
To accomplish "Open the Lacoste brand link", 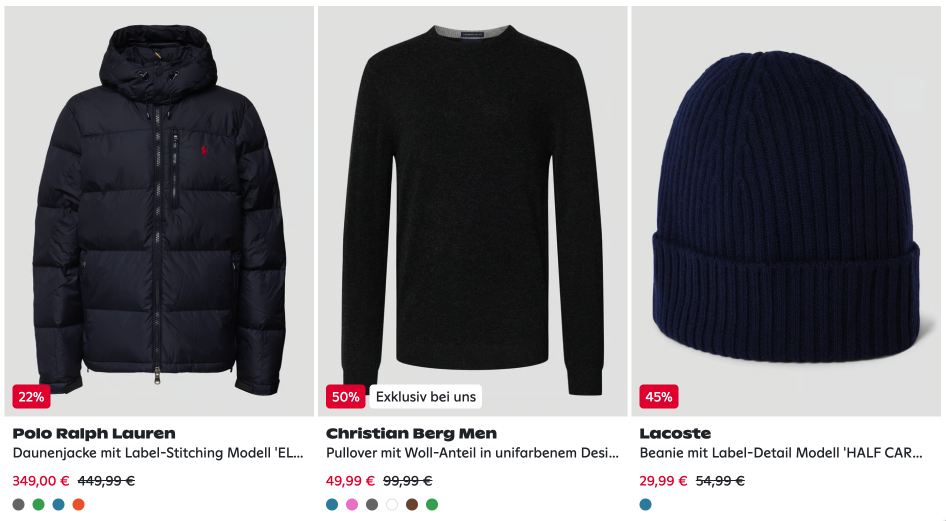I will click(x=675, y=434).
